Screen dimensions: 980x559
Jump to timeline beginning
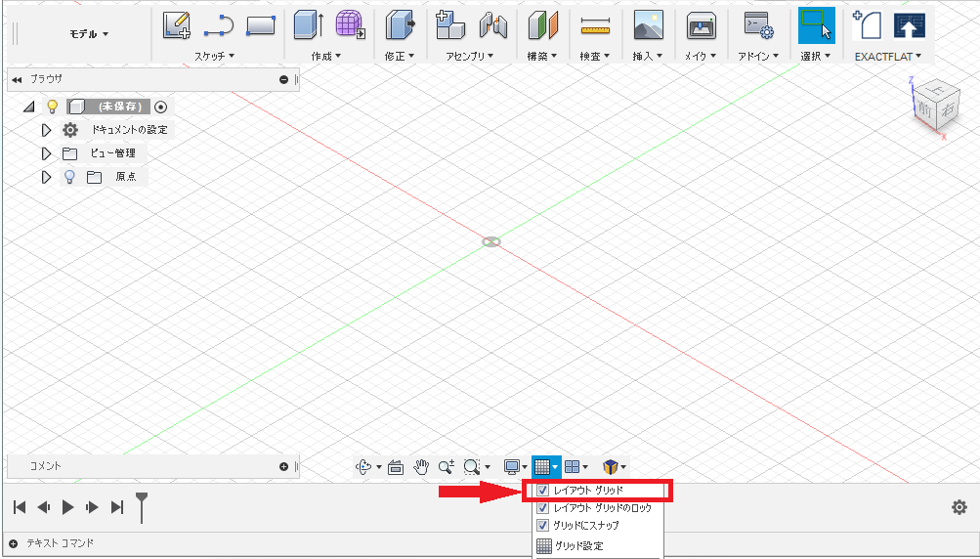pyautogui.click(x=20, y=507)
